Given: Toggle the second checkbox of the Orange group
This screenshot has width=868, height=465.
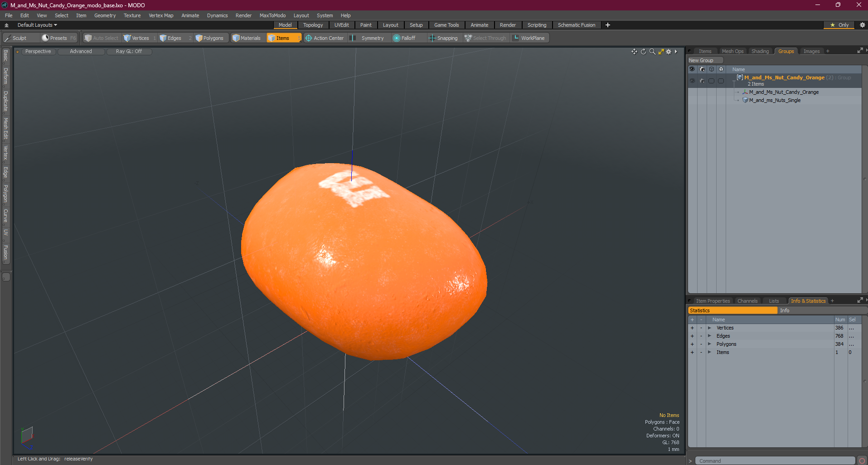Looking at the screenshot, I should click(x=721, y=81).
